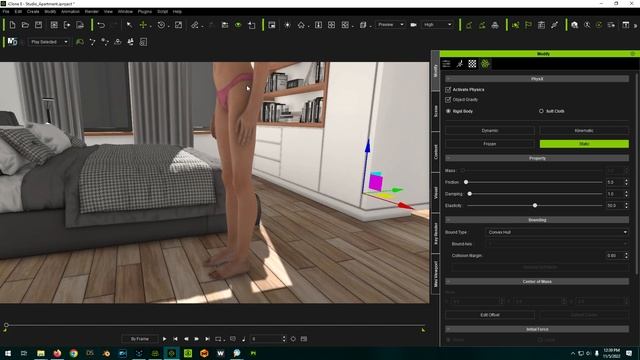Open the Animation menu
The width and height of the screenshot is (640, 360).
[70, 12]
